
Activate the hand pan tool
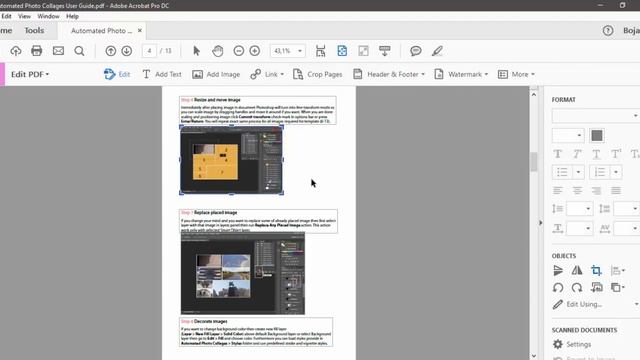(218, 51)
